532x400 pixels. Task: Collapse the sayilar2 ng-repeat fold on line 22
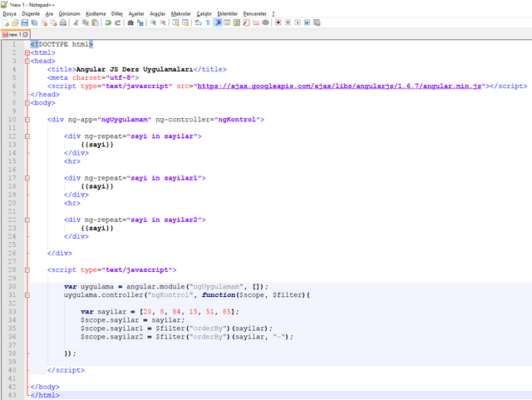27,220
